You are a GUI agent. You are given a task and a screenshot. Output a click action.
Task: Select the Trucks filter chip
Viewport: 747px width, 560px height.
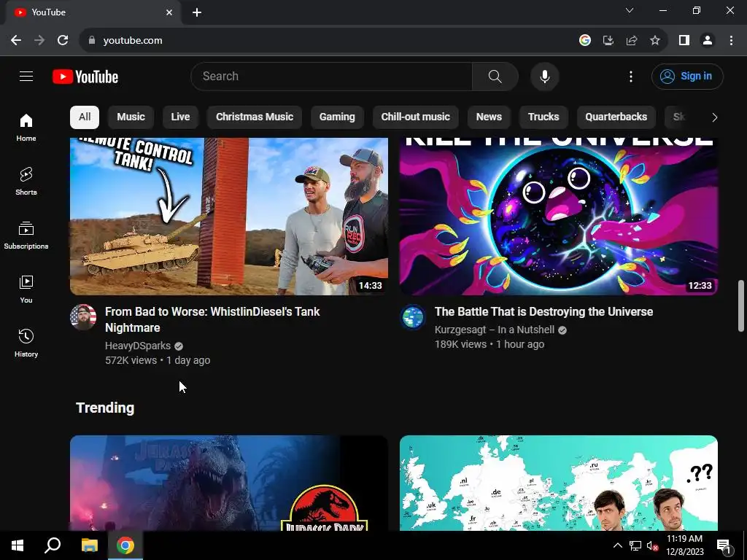[543, 117]
